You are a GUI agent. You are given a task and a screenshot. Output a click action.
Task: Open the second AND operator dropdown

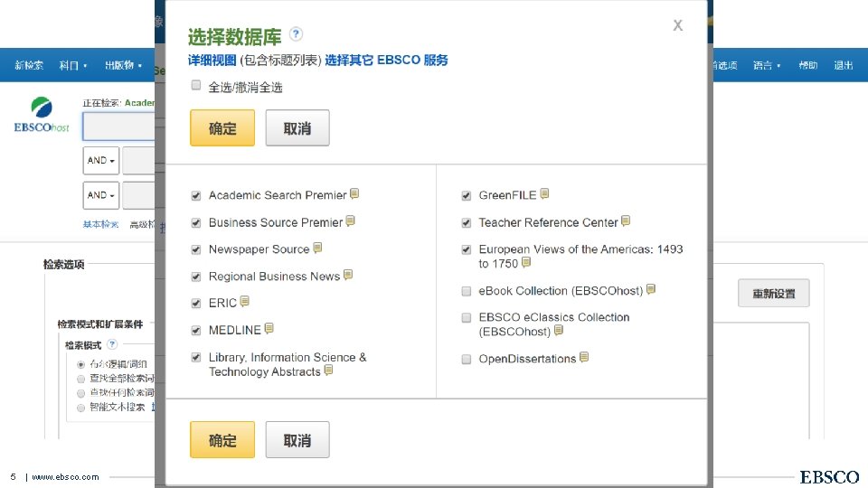point(100,195)
